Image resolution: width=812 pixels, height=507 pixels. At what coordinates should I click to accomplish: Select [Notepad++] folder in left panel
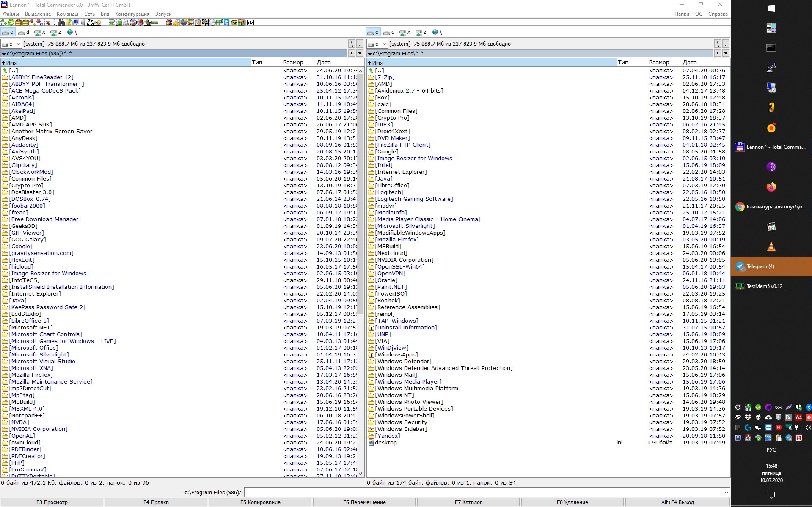pos(27,416)
